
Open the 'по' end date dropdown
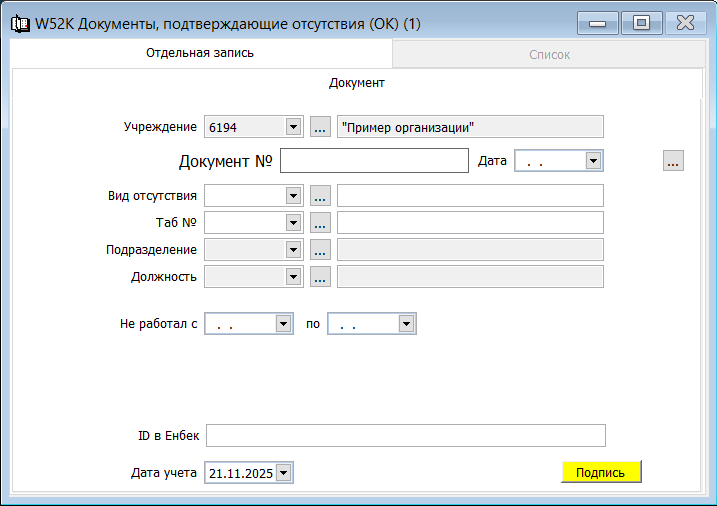click(x=406, y=324)
